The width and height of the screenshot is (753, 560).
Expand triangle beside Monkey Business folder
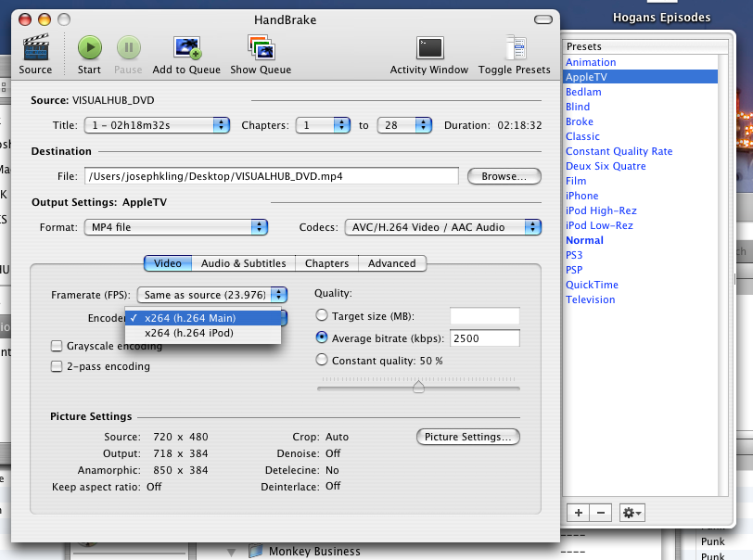tap(232, 553)
